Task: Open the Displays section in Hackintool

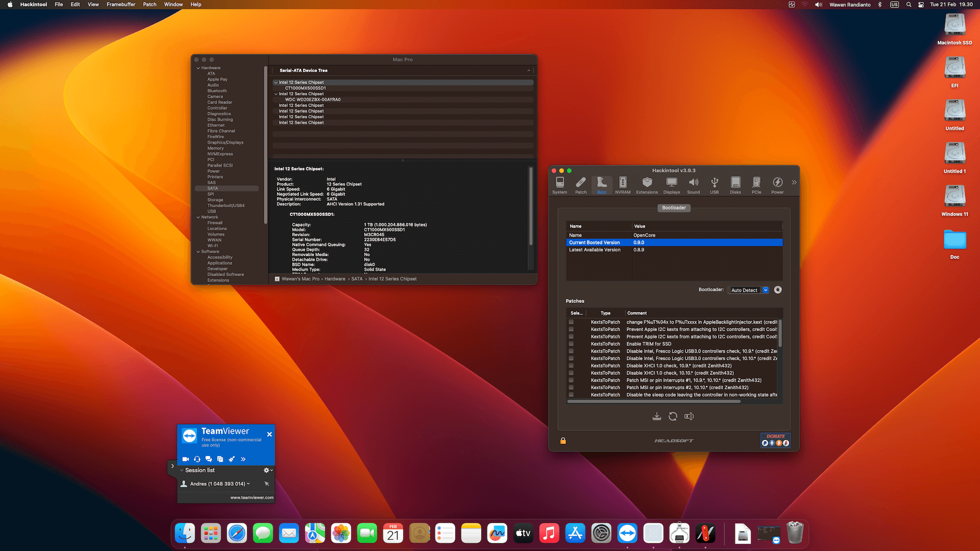Action: tap(672, 185)
